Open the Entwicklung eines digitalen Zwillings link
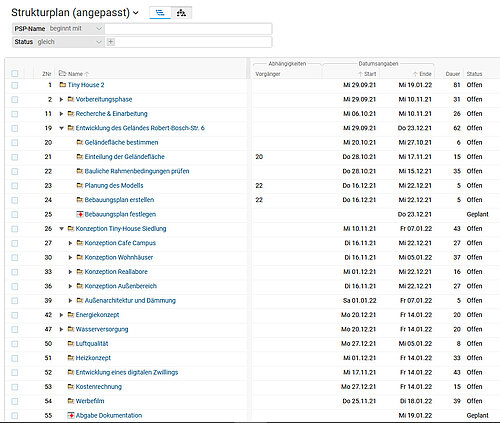 pos(127,372)
